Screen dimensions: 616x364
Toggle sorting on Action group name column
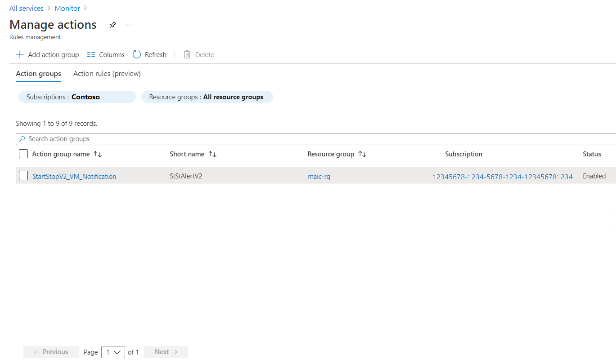98,154
